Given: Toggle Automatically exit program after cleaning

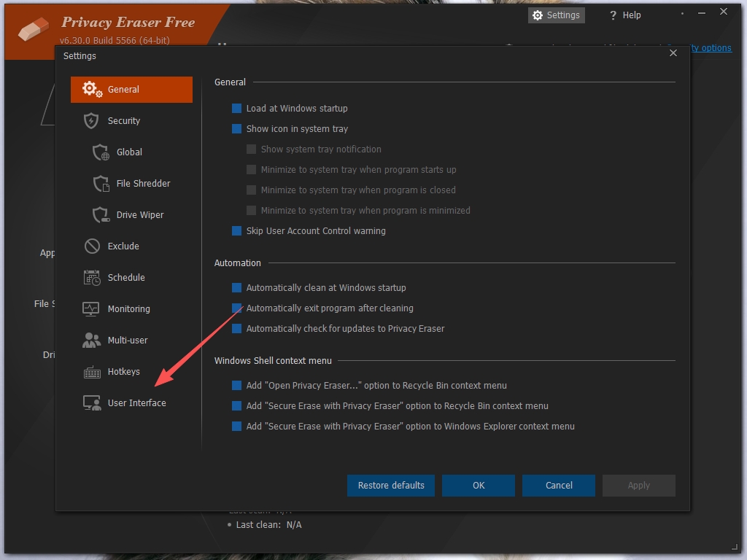Looking at the screenshot, I should [x=236, y=308].
